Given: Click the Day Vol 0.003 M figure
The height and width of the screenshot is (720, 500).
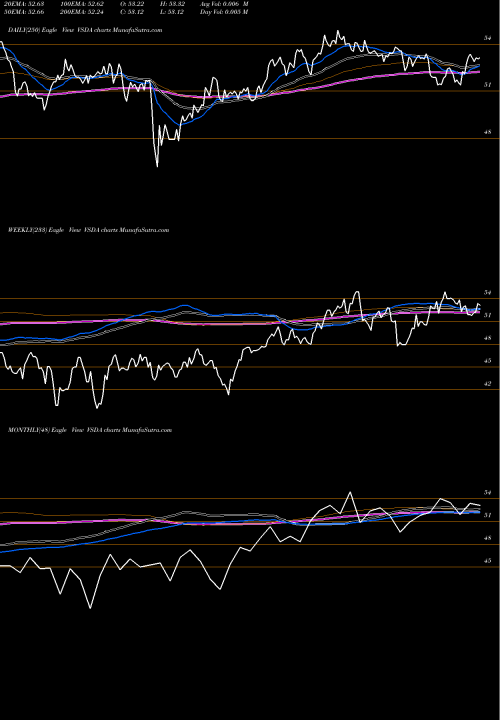Looking at the screenshot, I should (x=224, y=12).
